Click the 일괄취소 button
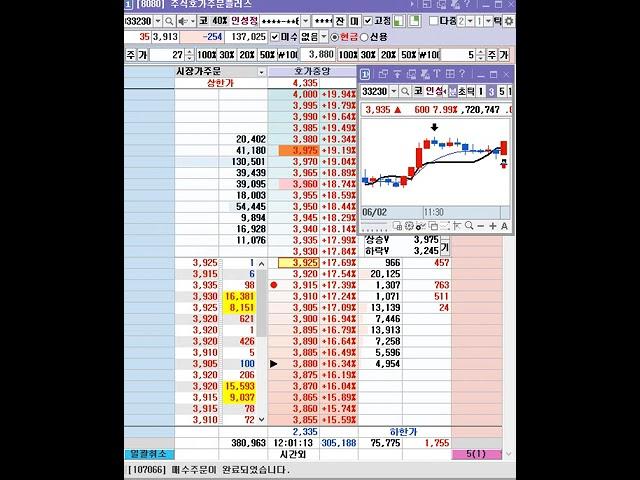This screenshot has height=480, width=640. click(149, 453)
